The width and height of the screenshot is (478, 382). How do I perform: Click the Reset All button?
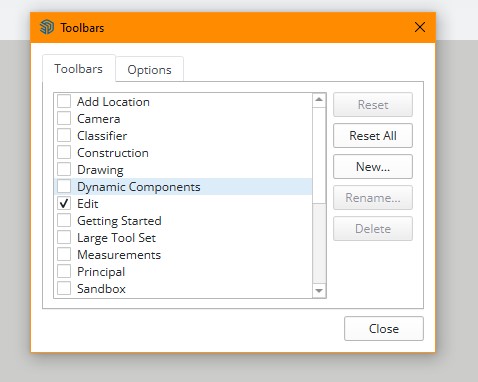point(373,136)
